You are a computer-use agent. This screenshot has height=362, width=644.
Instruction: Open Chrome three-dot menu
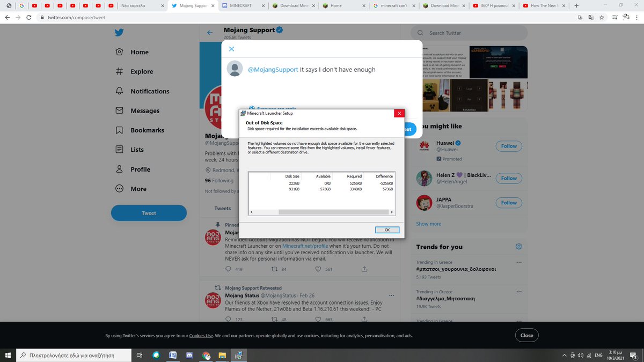click(638, 17)
